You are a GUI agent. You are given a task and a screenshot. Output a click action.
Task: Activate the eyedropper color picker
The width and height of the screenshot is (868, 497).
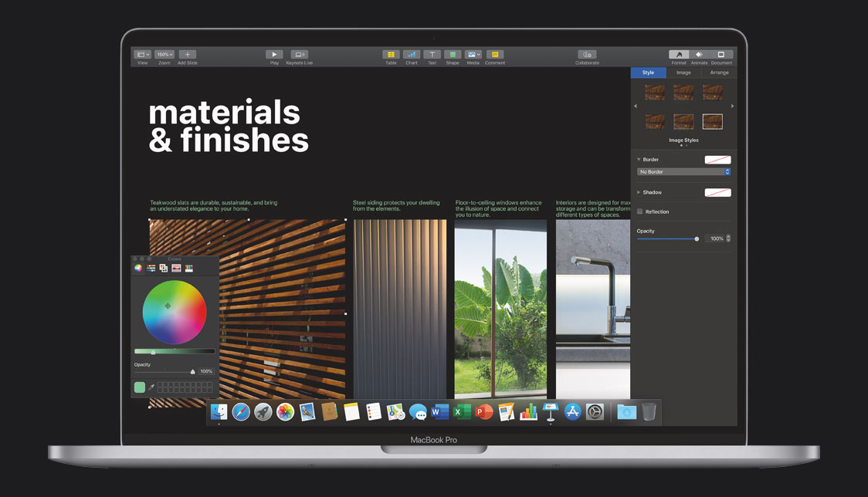(151, 387)
